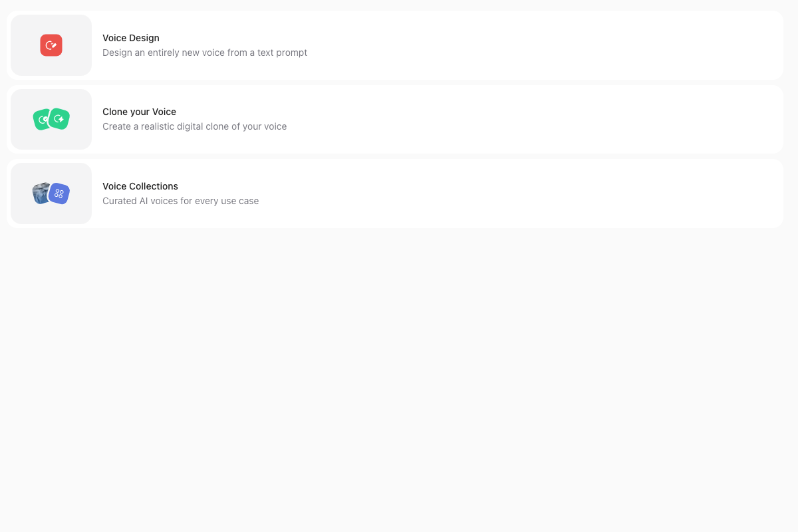Select the Voice Collections card row
The height and width of the screenshot is (532, 798).
(x=395, y=194)
